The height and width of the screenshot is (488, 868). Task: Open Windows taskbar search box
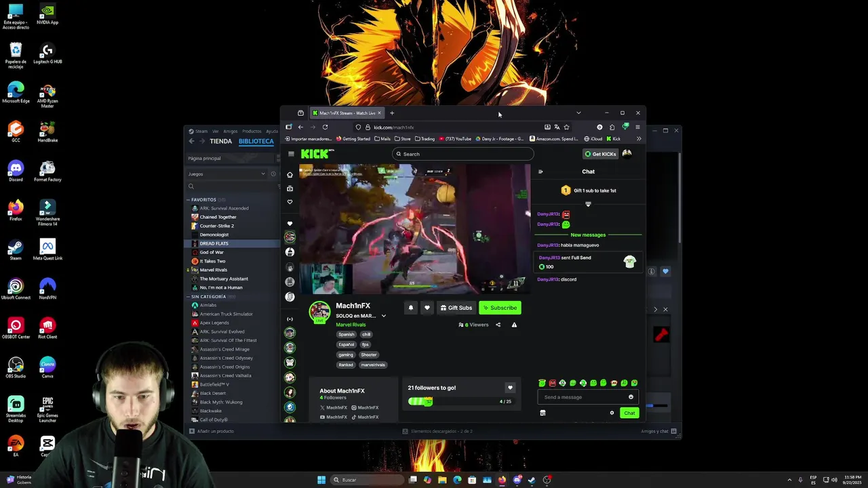tap(366, 480)
